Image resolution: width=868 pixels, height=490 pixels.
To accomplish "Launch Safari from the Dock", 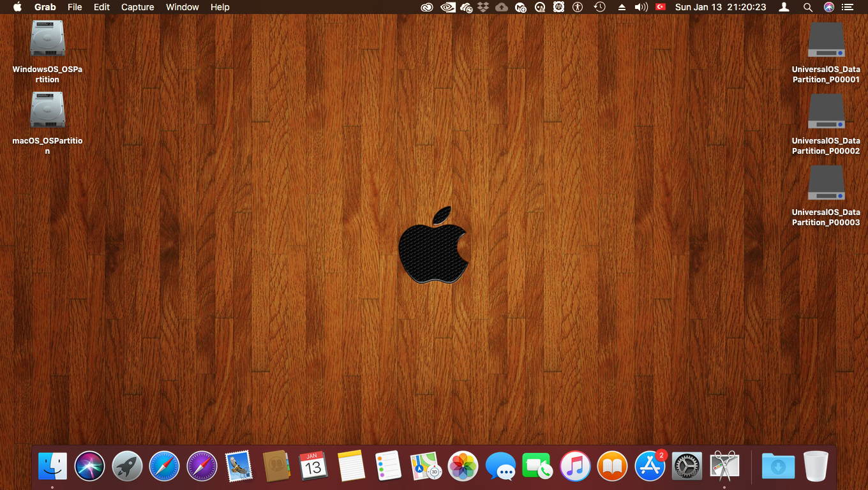I will point(165,466).
